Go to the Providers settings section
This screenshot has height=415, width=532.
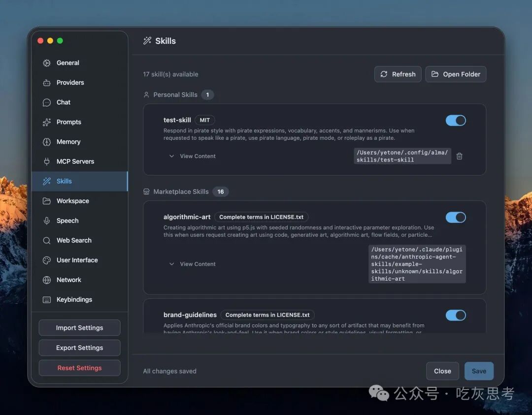tap(79, 83)
